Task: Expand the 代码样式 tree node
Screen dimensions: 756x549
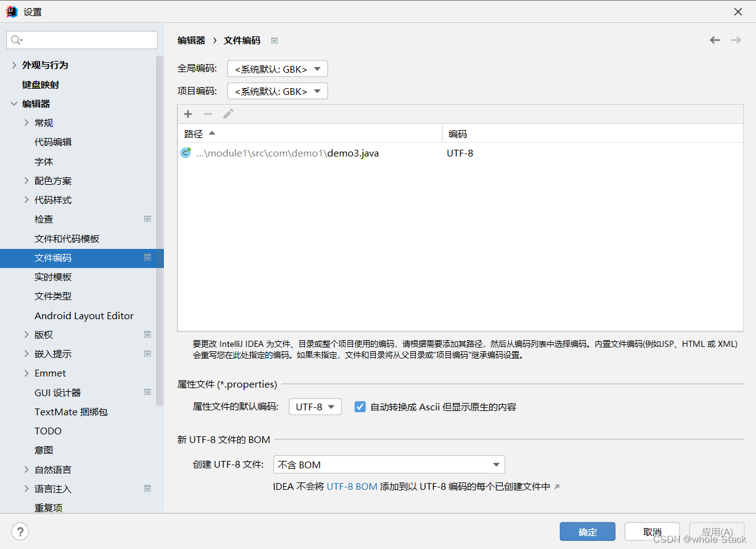Action: click(26, 200)
